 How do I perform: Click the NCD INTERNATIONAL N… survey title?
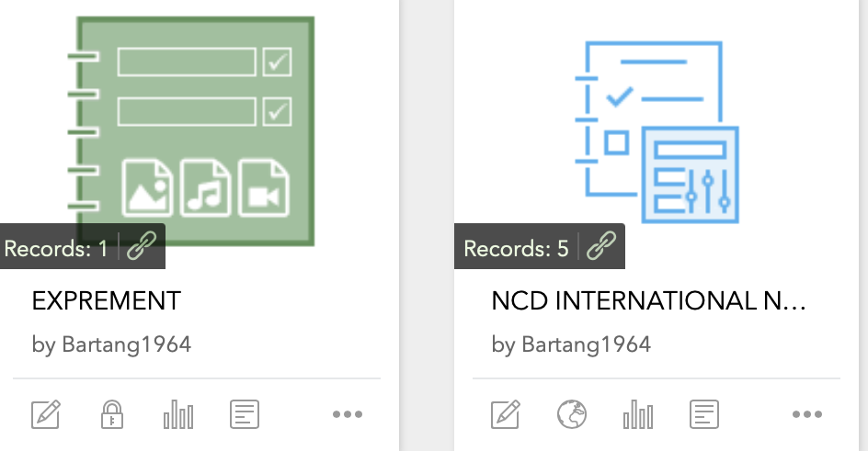click(x=648, y=300)
